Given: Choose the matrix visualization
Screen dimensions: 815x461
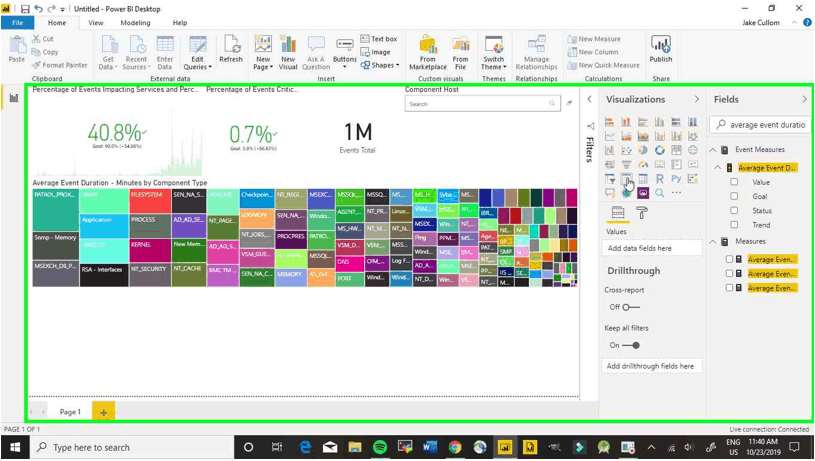Looking at the screenshot, I should tap(643, 179).
